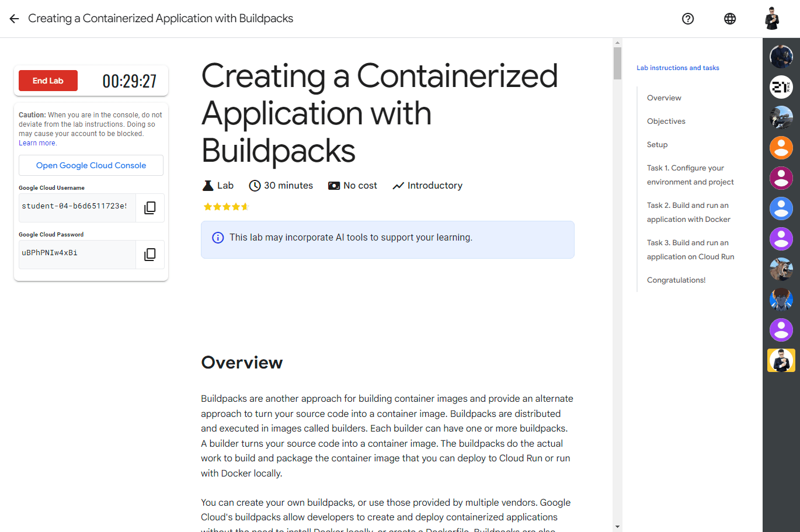Viewport: 800px width, 532px height.
Task: Click the content scrollbar down arrow
Action: coord(617,527)
